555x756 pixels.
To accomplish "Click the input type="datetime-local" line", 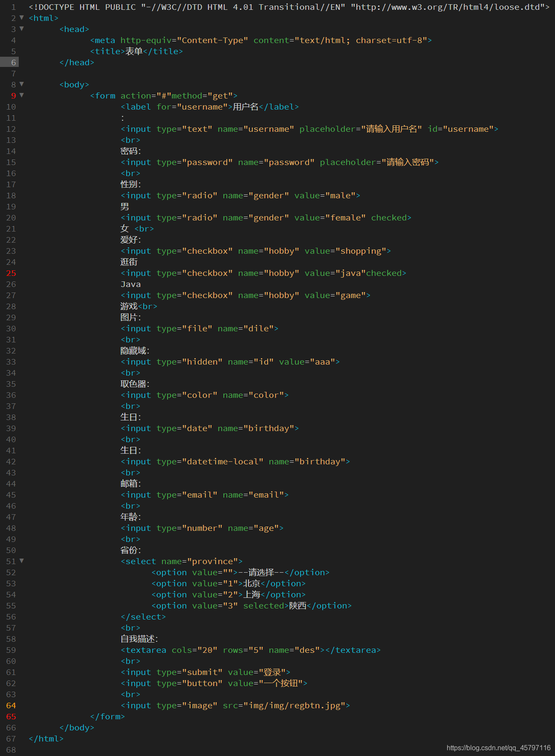I will tap(235, 461).
